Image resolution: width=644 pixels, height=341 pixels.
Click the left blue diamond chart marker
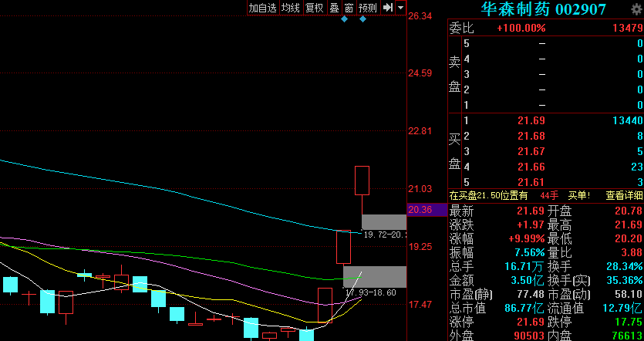(x=345, y=19)
